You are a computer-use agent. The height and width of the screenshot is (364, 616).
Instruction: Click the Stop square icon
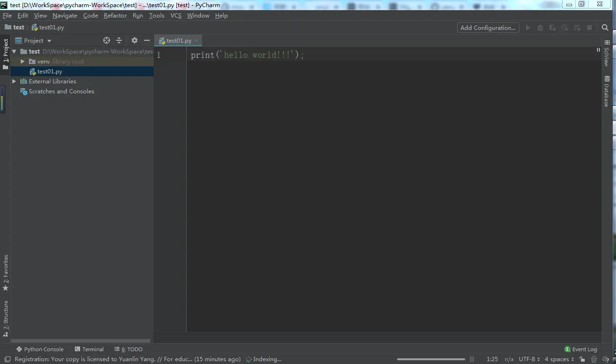(589, 28)
